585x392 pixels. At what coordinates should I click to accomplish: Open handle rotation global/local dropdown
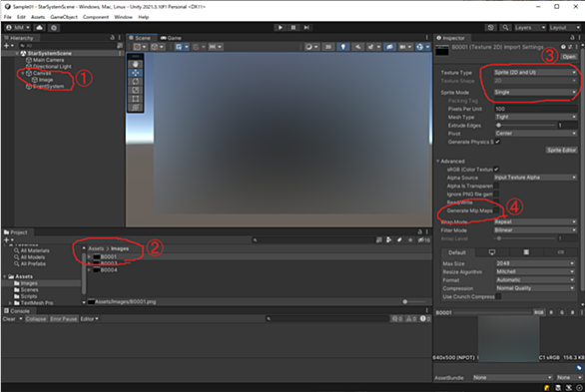pyautogui.click(x=157, y=47)
